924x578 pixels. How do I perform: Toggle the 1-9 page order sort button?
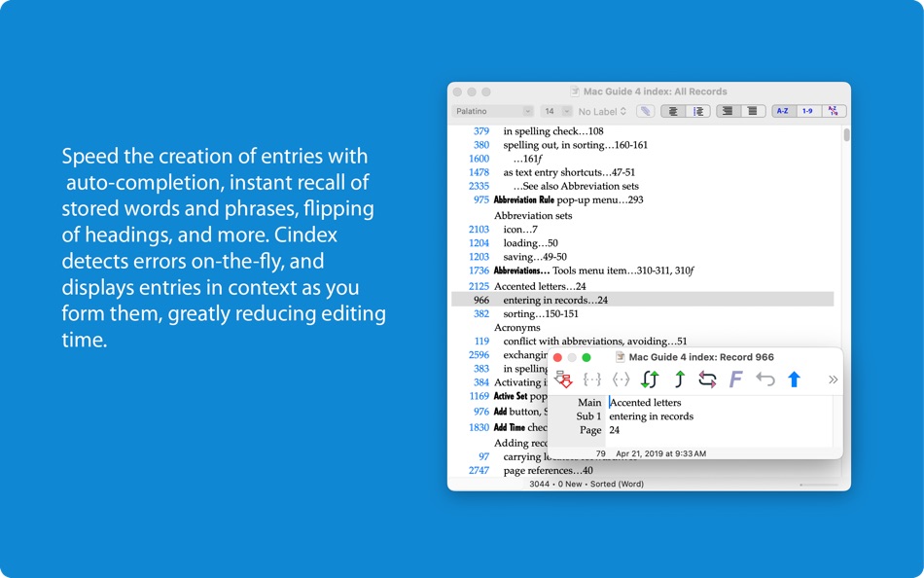[x=808, y=111]
